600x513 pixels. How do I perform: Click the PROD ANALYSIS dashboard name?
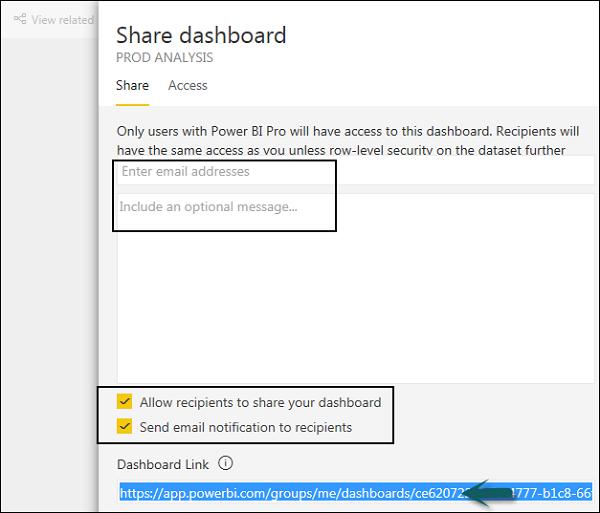click(x=165, y=58)
